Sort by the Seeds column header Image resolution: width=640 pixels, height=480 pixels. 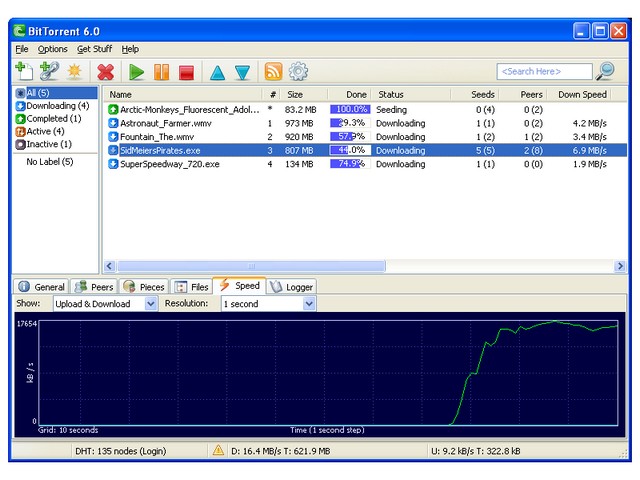(x=476, y=95)
